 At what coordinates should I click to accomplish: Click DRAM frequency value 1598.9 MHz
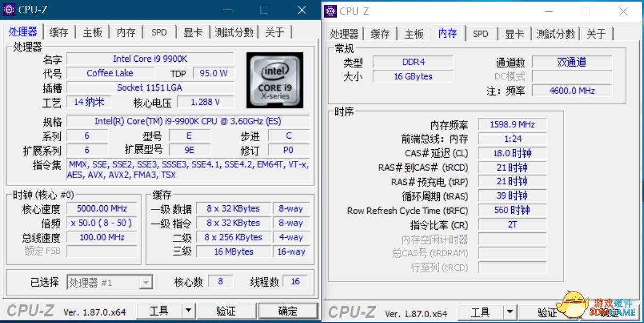point(512,124)
